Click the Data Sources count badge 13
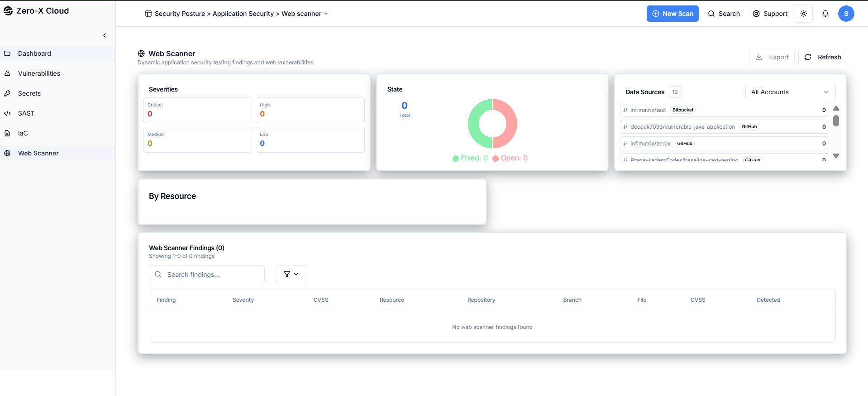This screenshot has height=396, width=868. pyautogui.click(x=675, y=92)
